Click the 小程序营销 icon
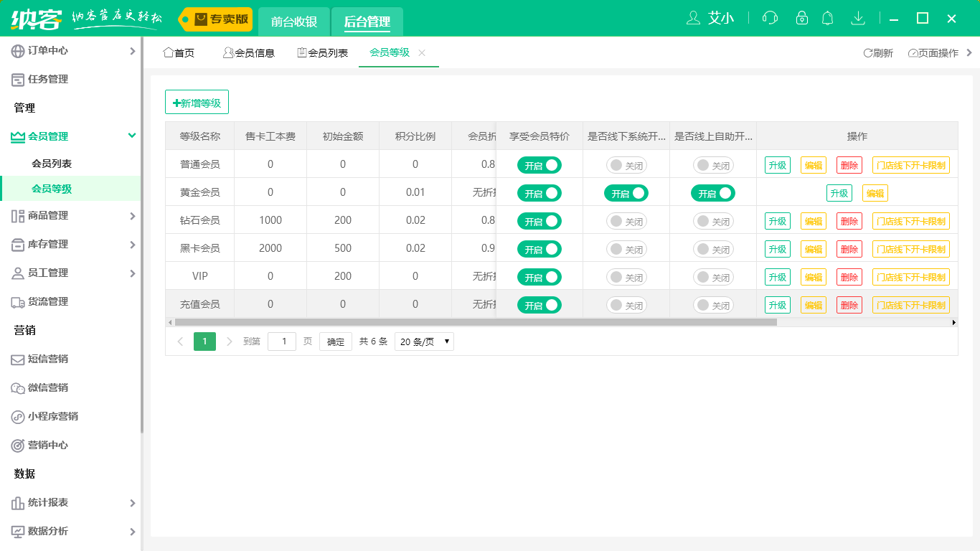This screenshot has height=551, width=980. (18, 417)
